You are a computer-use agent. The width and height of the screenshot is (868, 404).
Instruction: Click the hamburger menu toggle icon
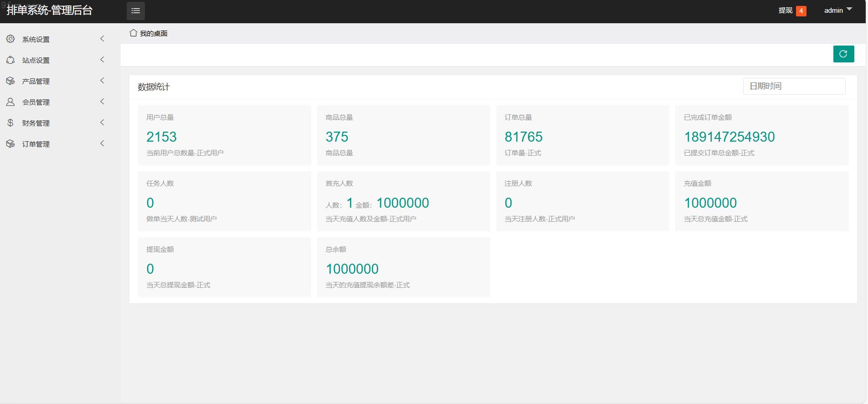[135, 11]
